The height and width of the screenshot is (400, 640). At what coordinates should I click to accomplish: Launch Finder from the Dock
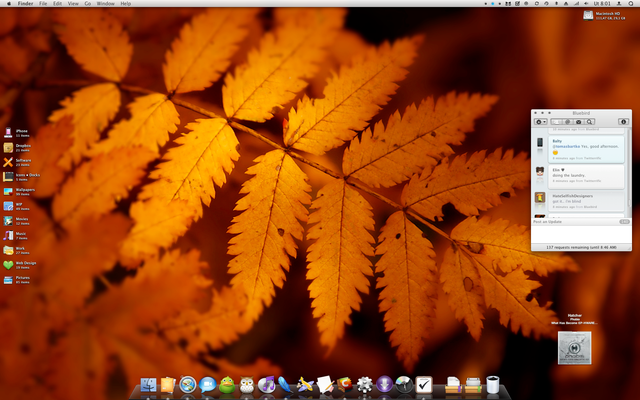coord(150,385)
